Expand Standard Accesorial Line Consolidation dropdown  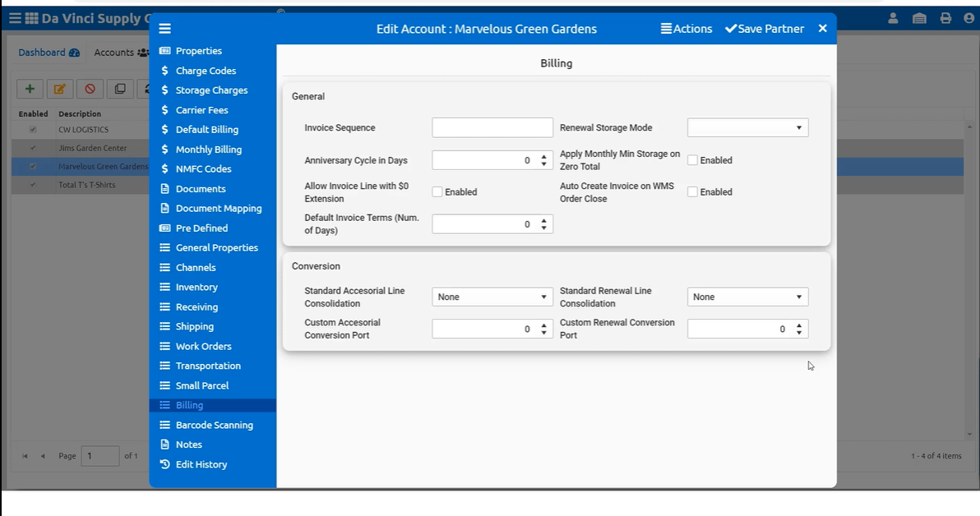pyautogui.click(x=492, y=297)
